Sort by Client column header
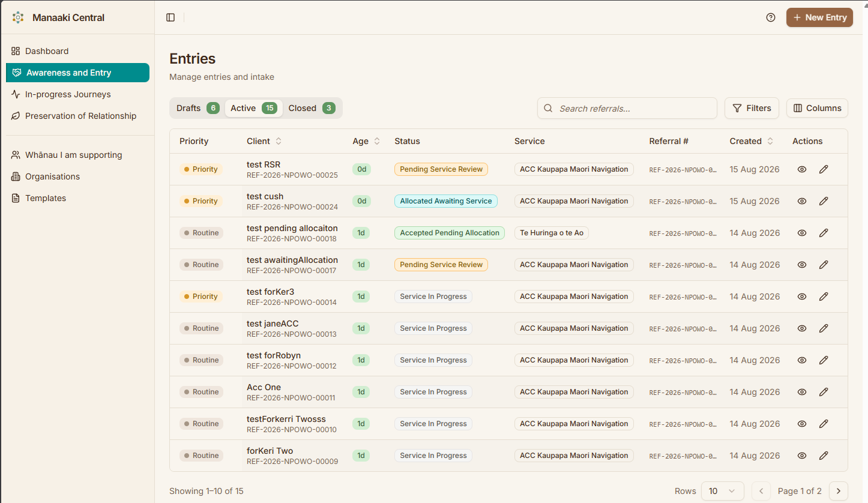868x503 pixels. 264,141
